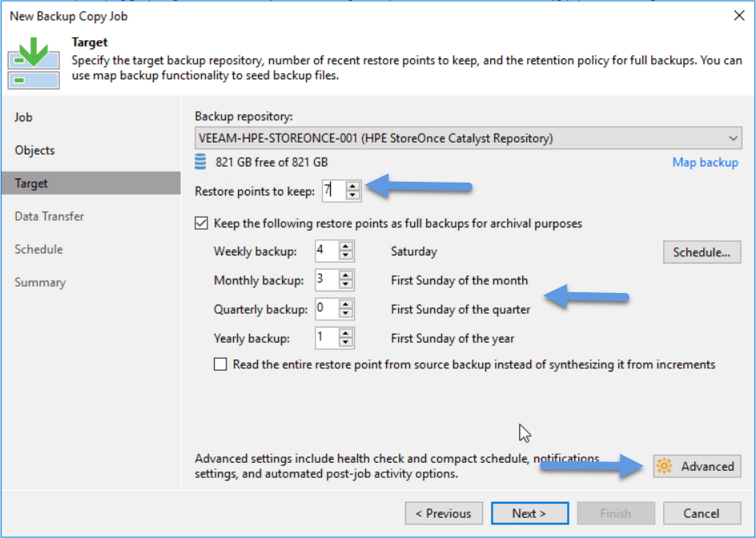Click the database storage icon near 821 GB
Image resolution: width=756 pixels, height=538 pixels.
point(200,163)
